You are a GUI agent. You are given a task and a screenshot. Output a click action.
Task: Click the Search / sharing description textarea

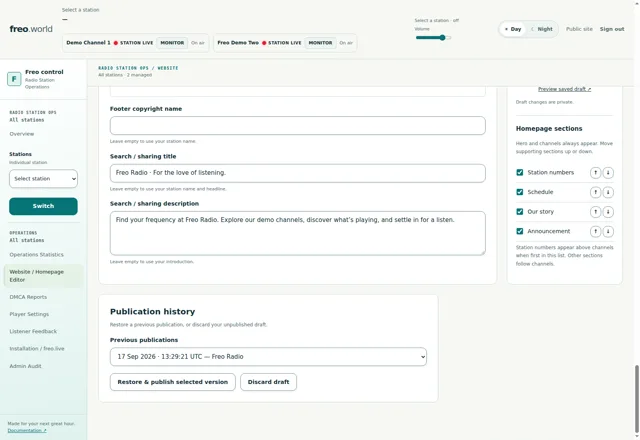point(298,233)
